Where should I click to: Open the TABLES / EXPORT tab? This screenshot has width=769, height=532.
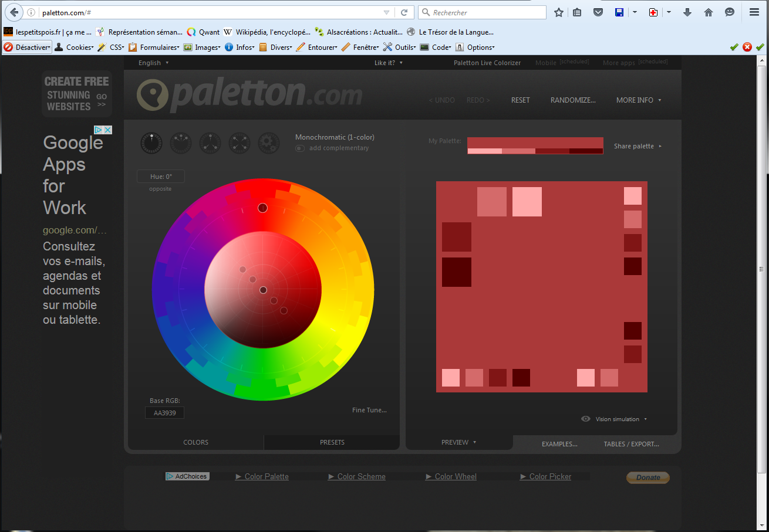pyautogui.click(x=631, y=444)
